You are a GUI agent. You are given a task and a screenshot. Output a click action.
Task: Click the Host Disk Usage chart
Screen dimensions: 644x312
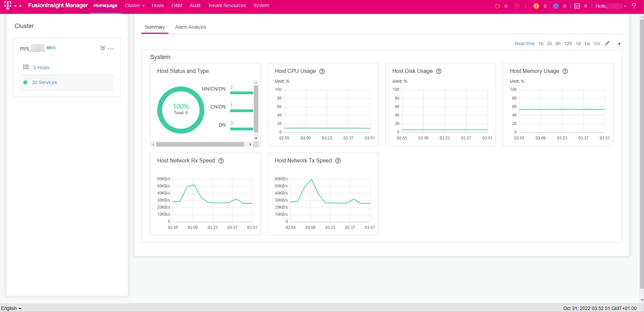445,111
